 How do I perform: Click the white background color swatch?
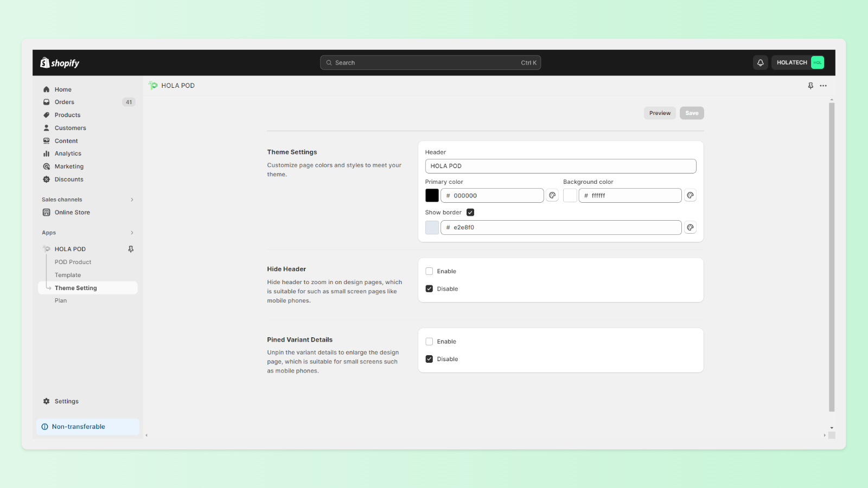coord(570,195)
